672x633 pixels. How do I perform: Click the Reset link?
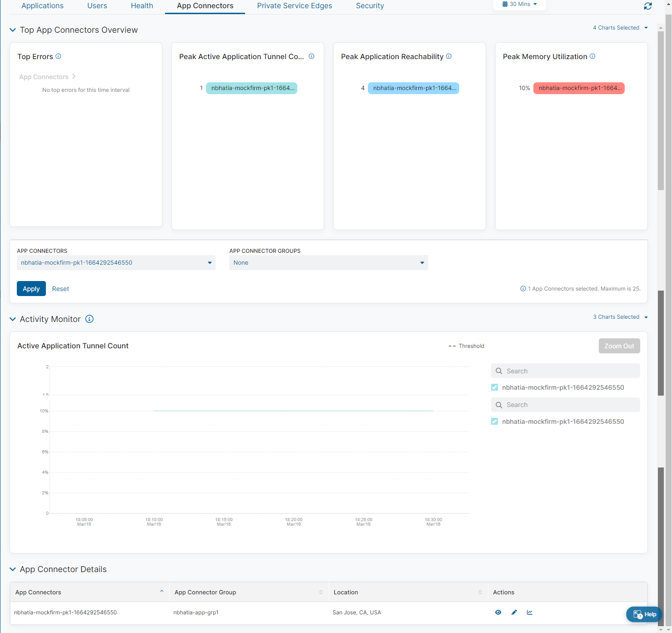(60, 289)
